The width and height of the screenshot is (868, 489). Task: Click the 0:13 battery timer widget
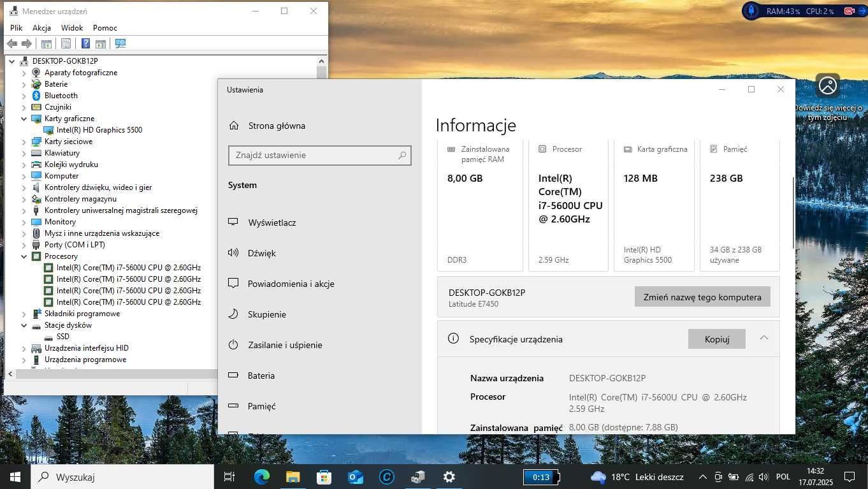(541, 477)
